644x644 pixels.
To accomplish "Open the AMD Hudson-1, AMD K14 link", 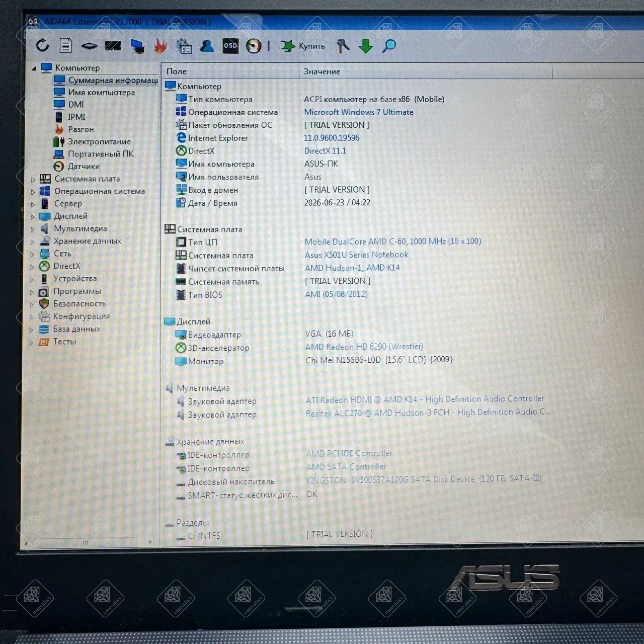I will pos(352,268).
